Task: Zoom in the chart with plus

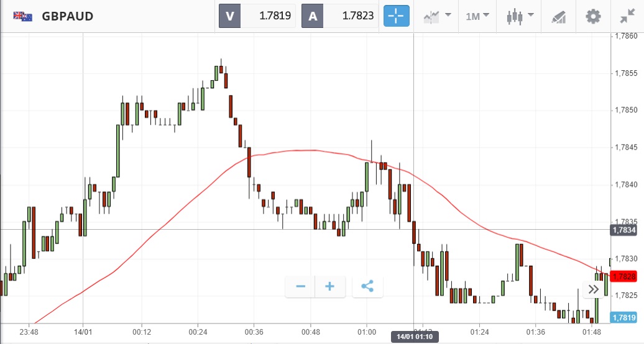Action: point(330,286)
